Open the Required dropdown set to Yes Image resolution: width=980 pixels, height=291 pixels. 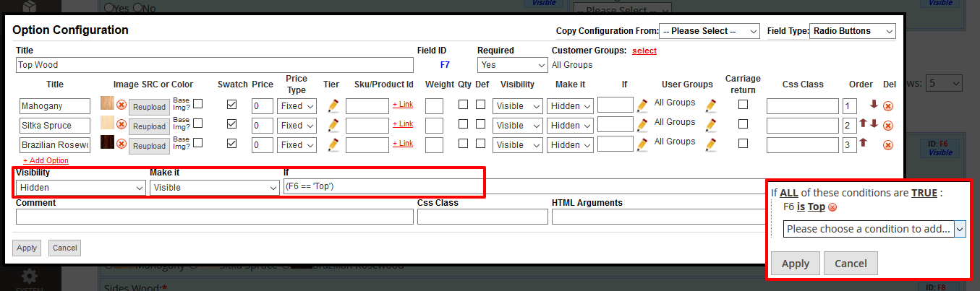click(x=511, y=64)
